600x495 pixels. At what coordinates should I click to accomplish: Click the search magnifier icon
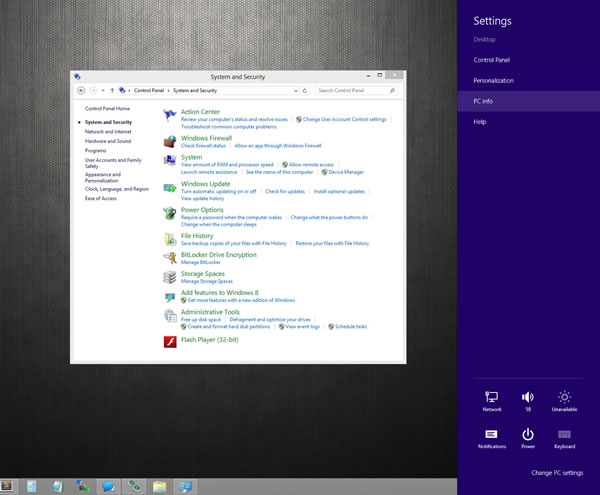tap(392, 90)
